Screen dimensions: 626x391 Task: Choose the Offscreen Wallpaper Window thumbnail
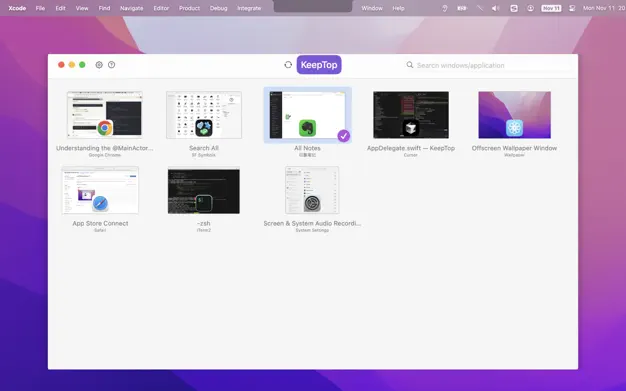(x=514, y=115)
